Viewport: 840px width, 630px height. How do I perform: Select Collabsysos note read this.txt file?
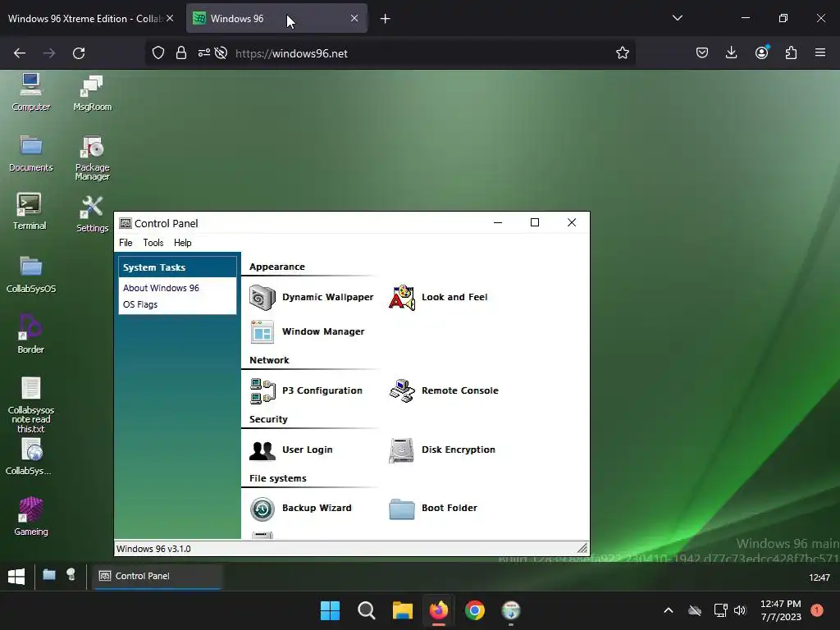pos(30,405)
